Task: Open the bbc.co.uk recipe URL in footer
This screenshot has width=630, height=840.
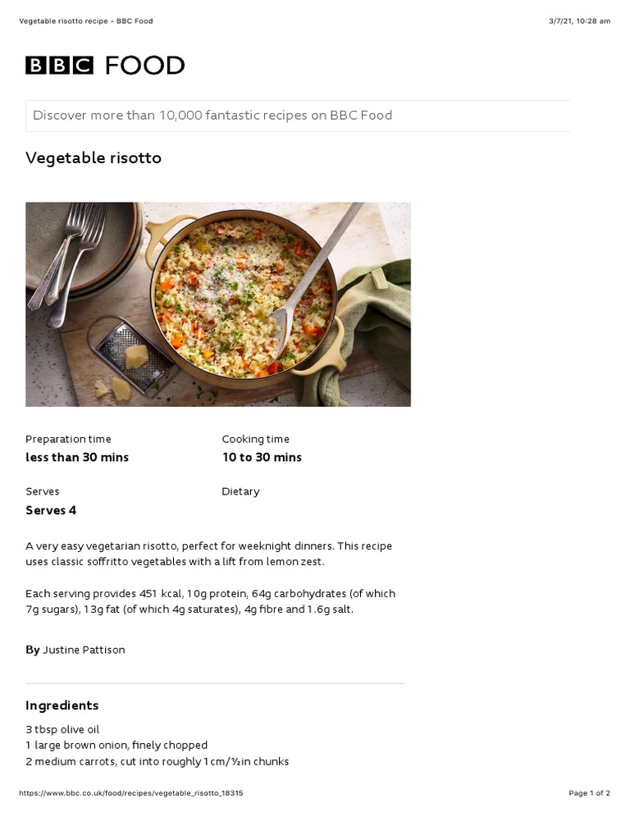Action: click(x=130, y=793)
